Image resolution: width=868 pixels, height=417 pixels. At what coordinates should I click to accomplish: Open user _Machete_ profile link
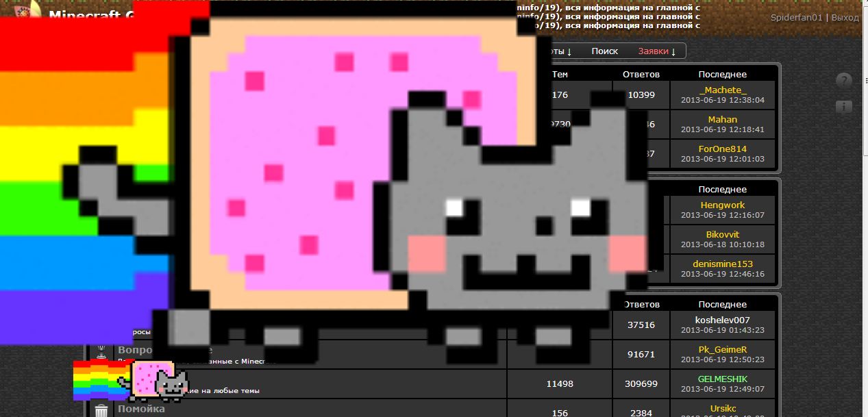coord(723,90)
